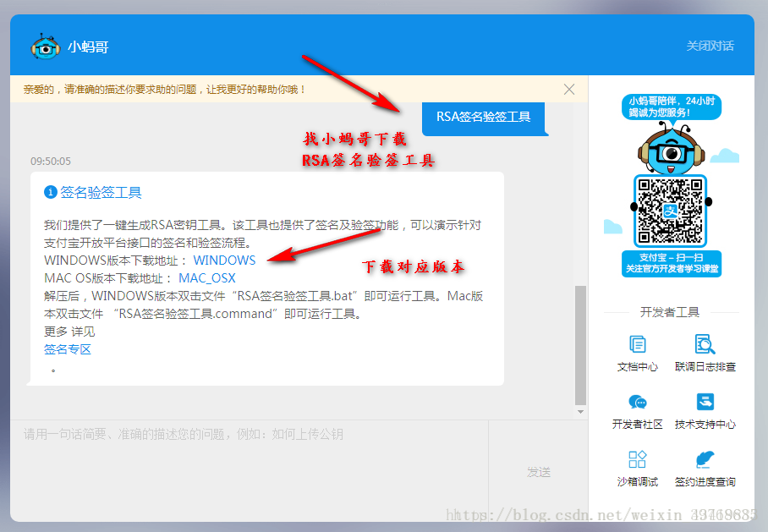Viewport: 768px width, 532px height.
Task: Click the scrollbar down arrow
Action: pyautogui.click(x=580, y=412)
